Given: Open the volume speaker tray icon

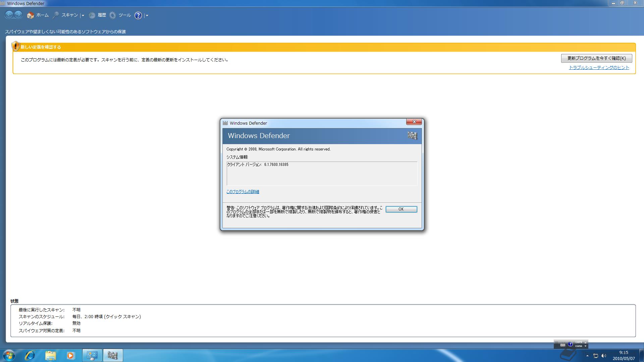Looking at the screenshot, I should (x=604, y=356).
